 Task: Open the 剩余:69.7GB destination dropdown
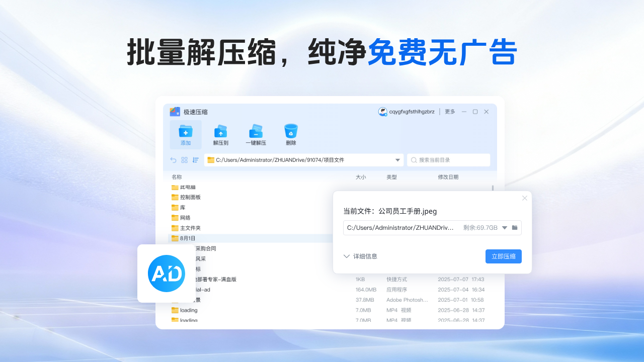[506, 227]
